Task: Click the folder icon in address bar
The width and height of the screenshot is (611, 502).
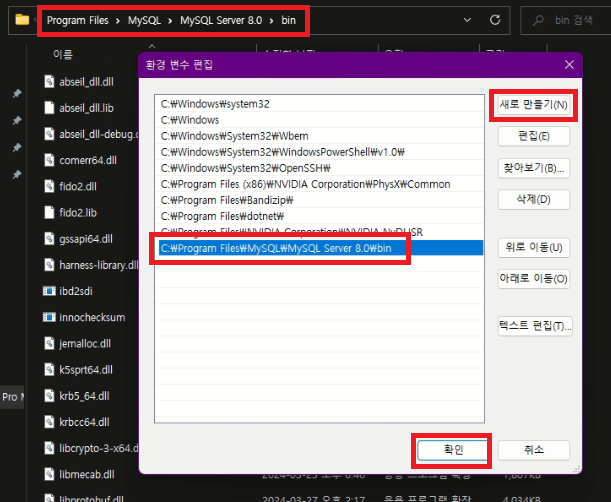Action: 22,19
